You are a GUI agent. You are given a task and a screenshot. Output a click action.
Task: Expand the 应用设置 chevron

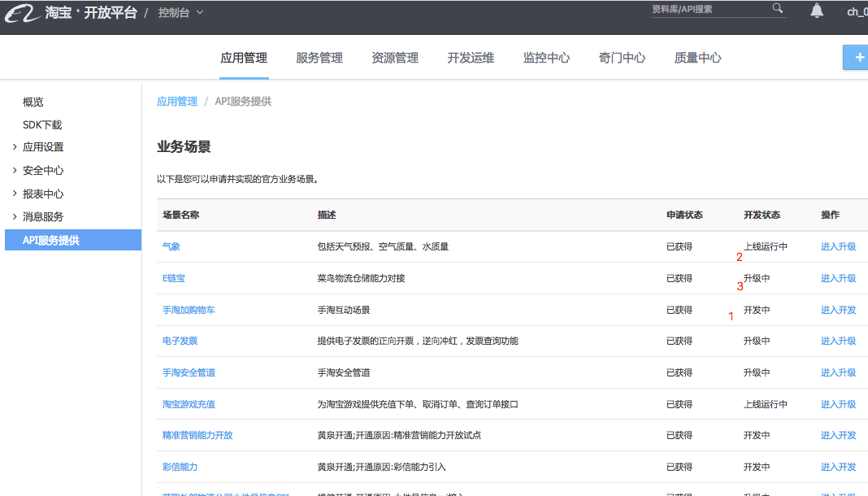point(15,146)
